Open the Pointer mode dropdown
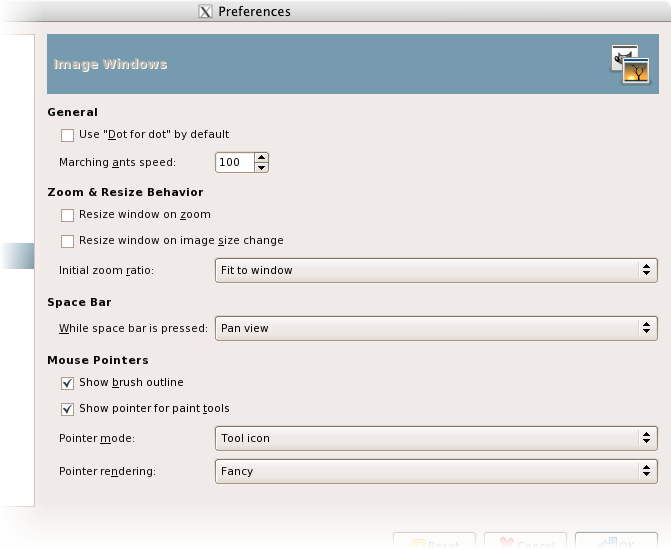Image resolution: width=671 pixels, height=549 pixels. click(x=436, y=438)
